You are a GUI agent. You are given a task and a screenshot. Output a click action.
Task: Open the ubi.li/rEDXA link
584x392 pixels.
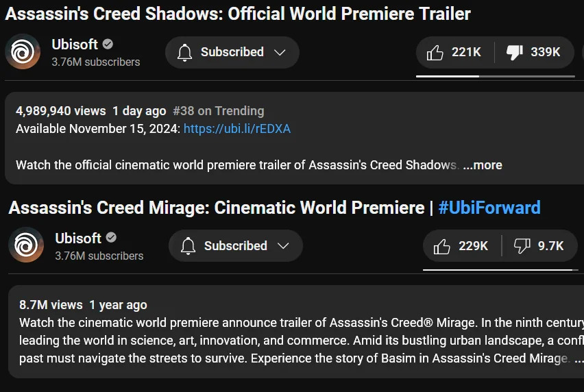(237, 129)
